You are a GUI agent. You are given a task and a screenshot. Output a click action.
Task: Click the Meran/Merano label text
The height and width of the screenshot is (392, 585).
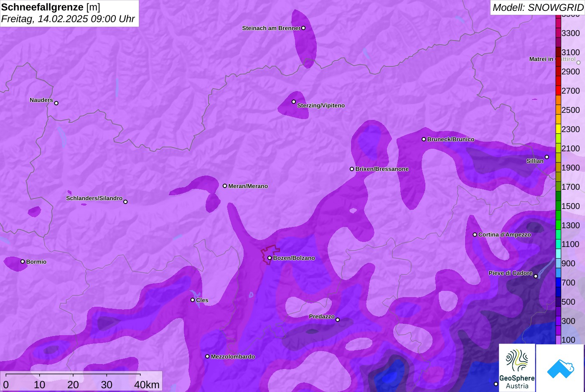248,186
